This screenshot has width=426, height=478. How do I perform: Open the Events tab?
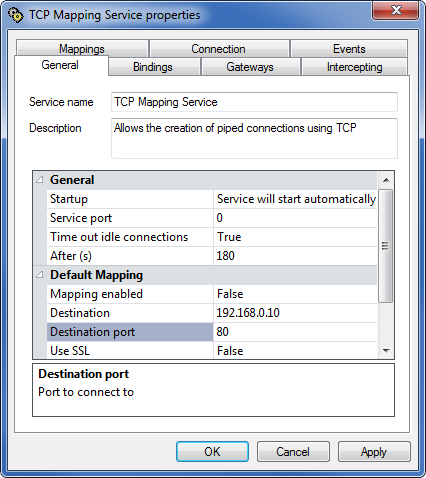click(349, 49)
